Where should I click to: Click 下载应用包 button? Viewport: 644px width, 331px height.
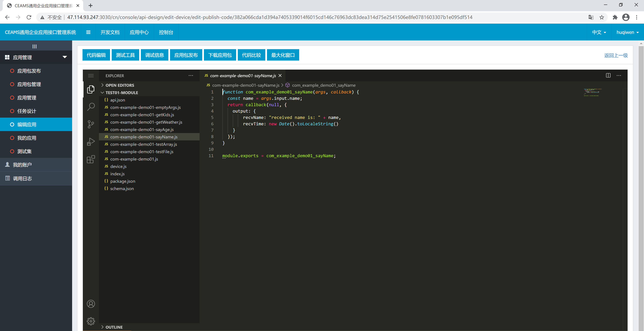tap(220, 55)
